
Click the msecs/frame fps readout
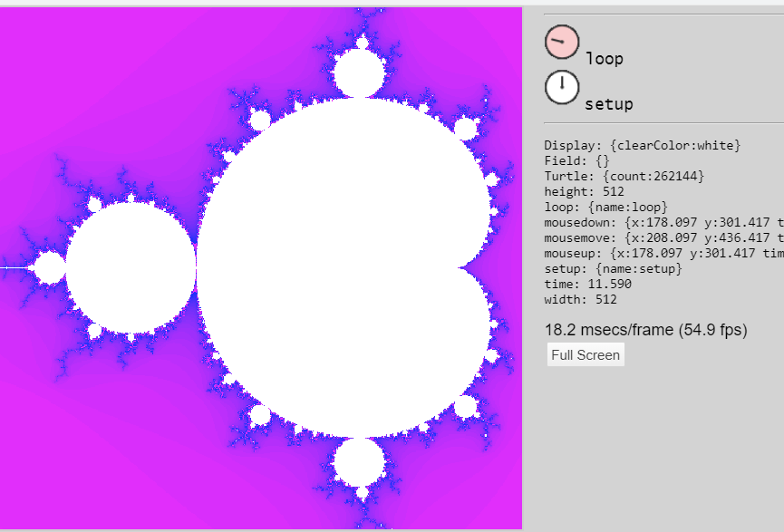pos(645,330)
